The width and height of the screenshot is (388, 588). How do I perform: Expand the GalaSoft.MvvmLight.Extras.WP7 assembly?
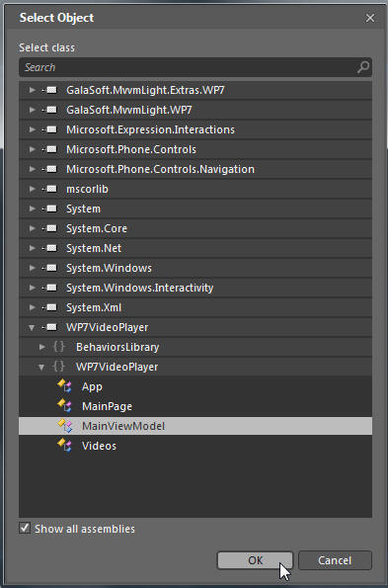click(x=33, y=90)
